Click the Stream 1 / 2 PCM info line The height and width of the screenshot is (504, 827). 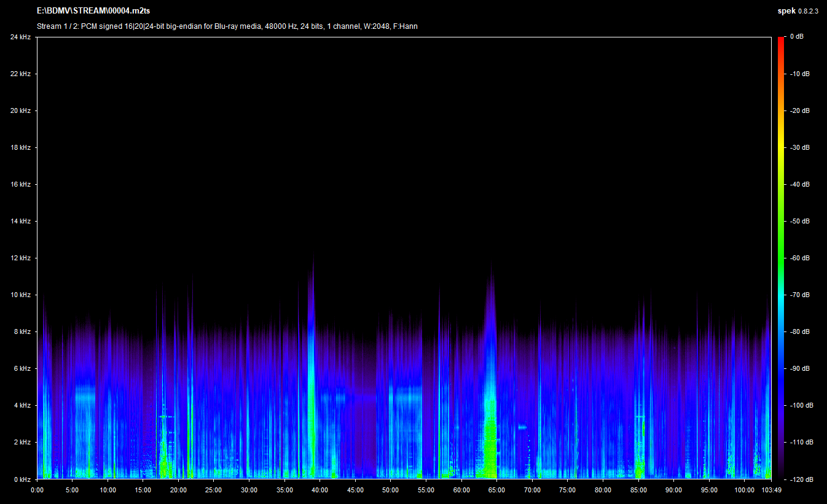click(x=227, y=26)
